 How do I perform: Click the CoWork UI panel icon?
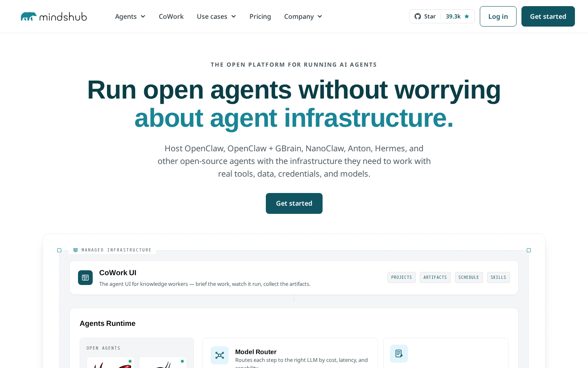85,278
